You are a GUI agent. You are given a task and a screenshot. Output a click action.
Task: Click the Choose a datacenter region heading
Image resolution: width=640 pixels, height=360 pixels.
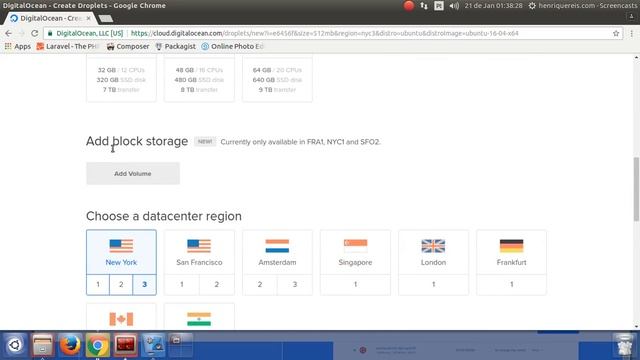coord(164,216)
